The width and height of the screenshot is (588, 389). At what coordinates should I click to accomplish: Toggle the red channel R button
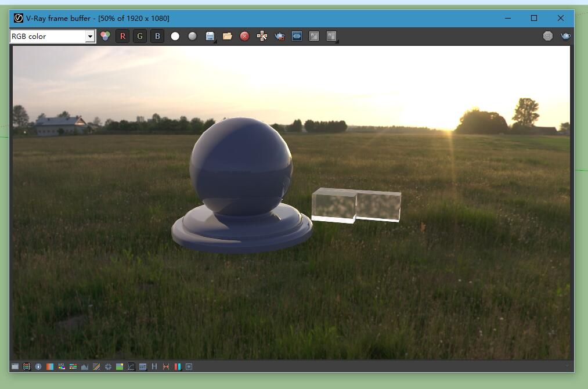pos(122,37)
